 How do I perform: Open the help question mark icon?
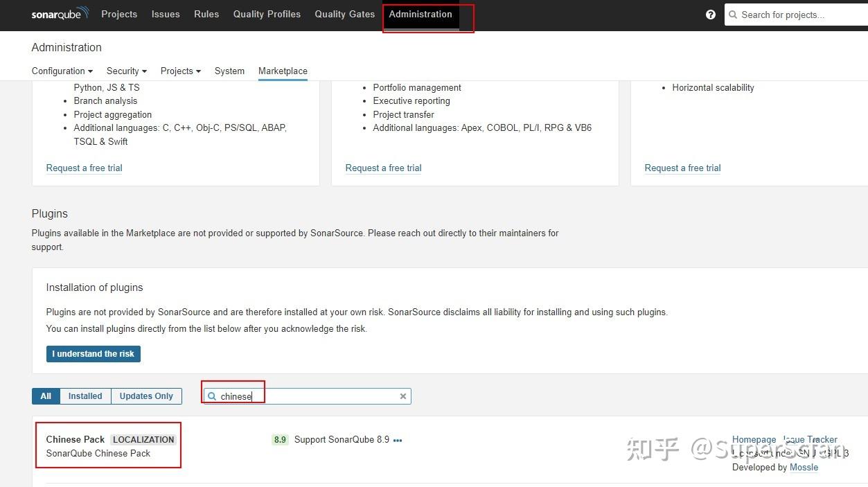[x=711, y=15]
